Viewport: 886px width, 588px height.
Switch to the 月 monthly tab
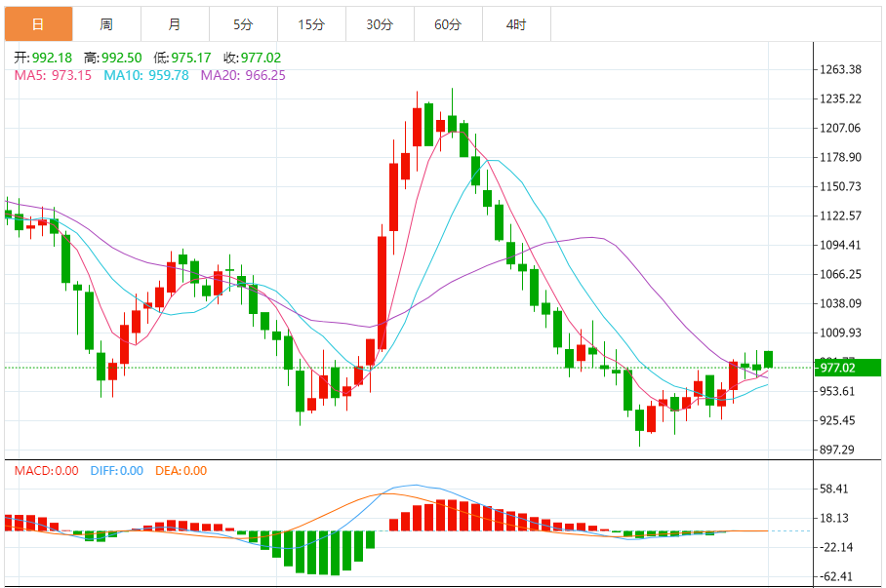176,24
